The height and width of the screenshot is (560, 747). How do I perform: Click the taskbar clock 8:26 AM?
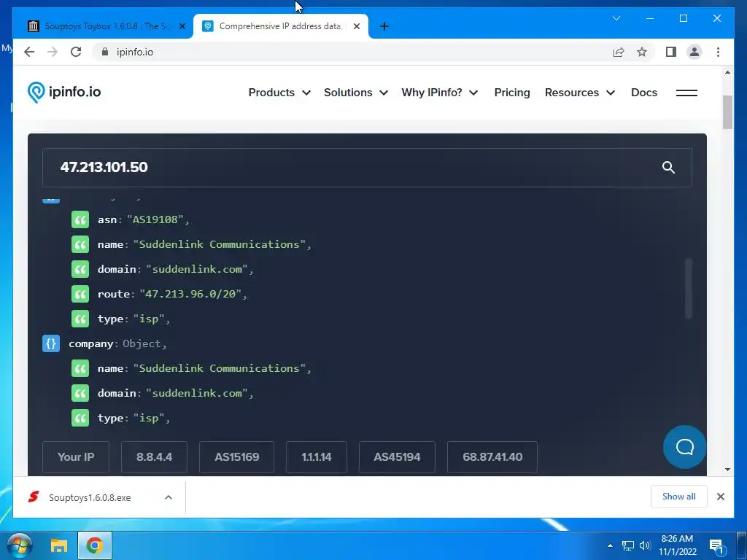point(677,539)
